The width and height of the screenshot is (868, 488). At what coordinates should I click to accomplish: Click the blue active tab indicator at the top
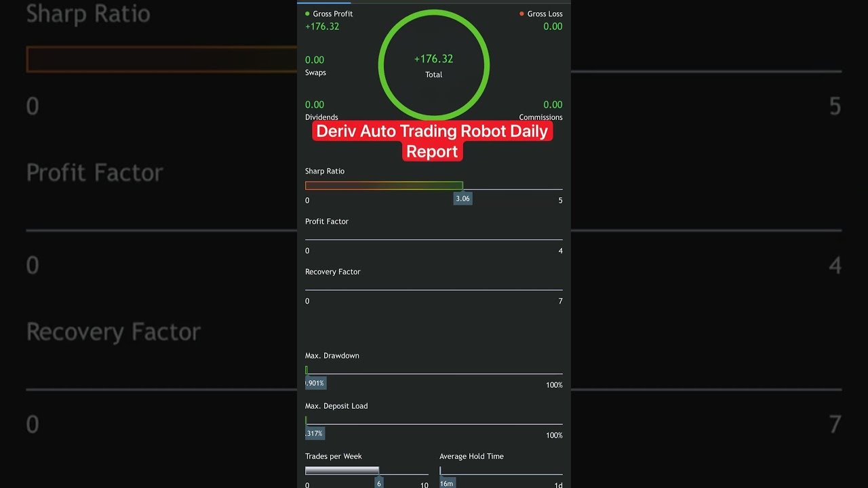tap(324, 2)
